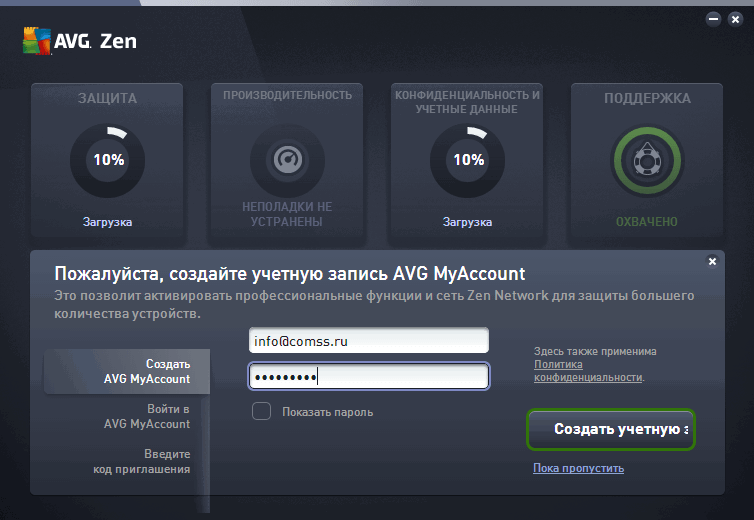This screenshot has width=754, height=520.
Task: Click the ОХВАЧЕНО status text
Action: coord(647,222)
